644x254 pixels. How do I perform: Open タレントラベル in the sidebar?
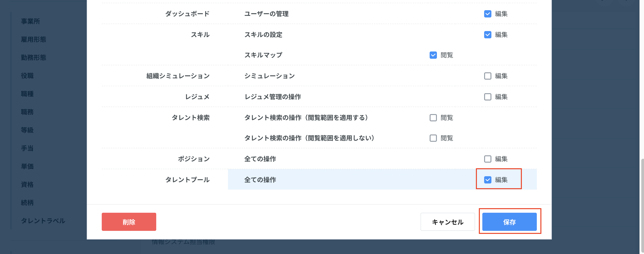pyautogui.click(x=43, y=221)
